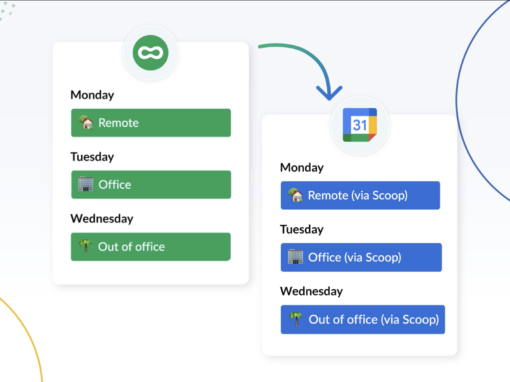The height and width of the screenshot is (382, 510).
Task: Click house emoji on Remote (via Scoop)
Action: [x=295, y=195]
